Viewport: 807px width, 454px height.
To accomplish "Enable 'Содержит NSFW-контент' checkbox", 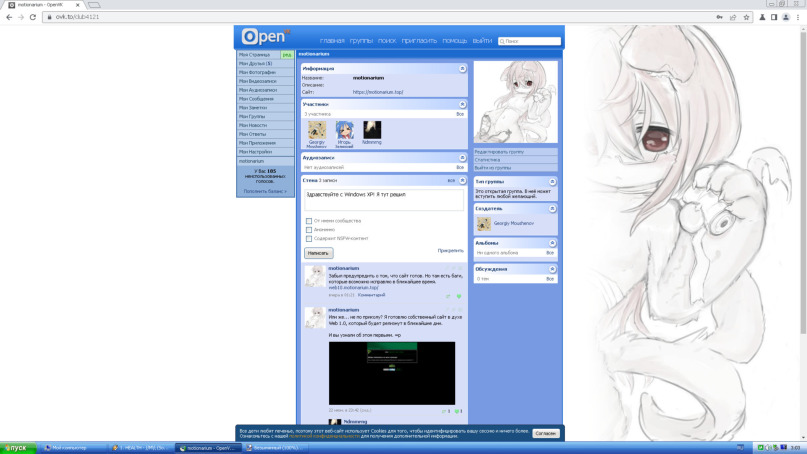I will 309,238.
